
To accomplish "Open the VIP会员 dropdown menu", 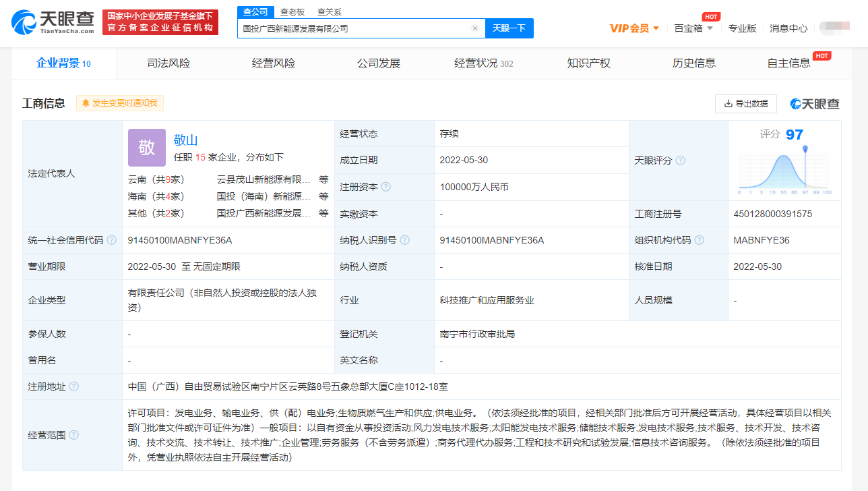I will pyautogui.click(x=634, y=28).
